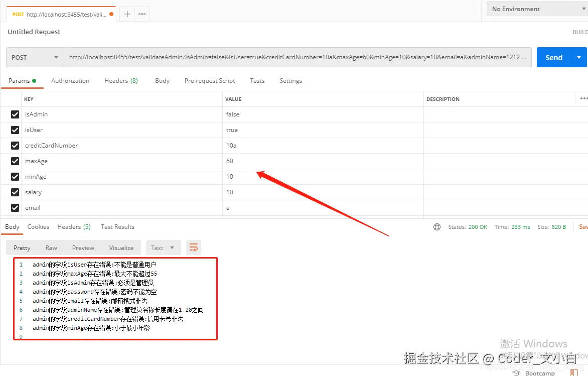Image resolution: width=588 pixels, height=376 pixels.
Task: Click the '283 ms' response time
Action: (520, 227)
